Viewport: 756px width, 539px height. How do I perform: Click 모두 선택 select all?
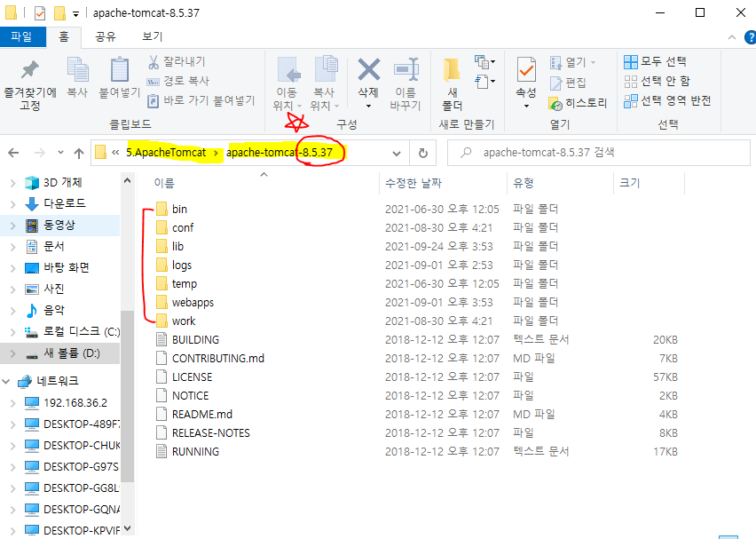(x=655, y=61)
